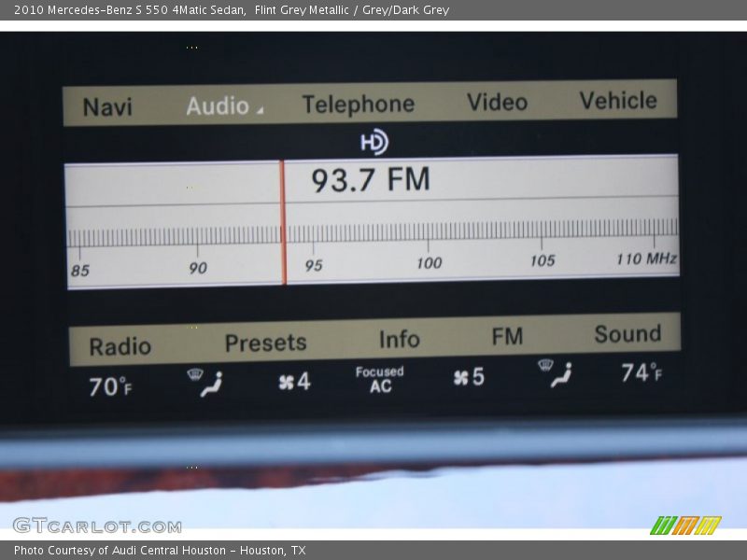Image resolution: width=747 pixels, height=560 pixels.
Task: Select the Video menu item
Action: 497,103
